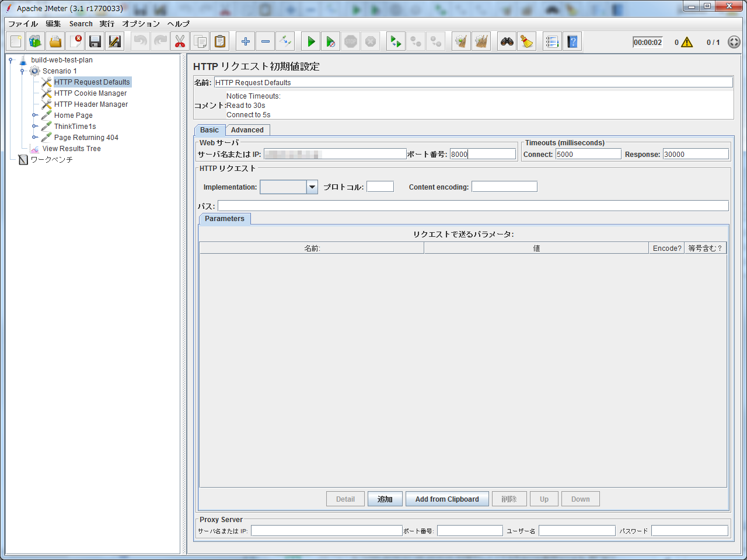The image size is (747, 560).
Task: Switch to the Advanced tab
Action: [x=247, y=130]
